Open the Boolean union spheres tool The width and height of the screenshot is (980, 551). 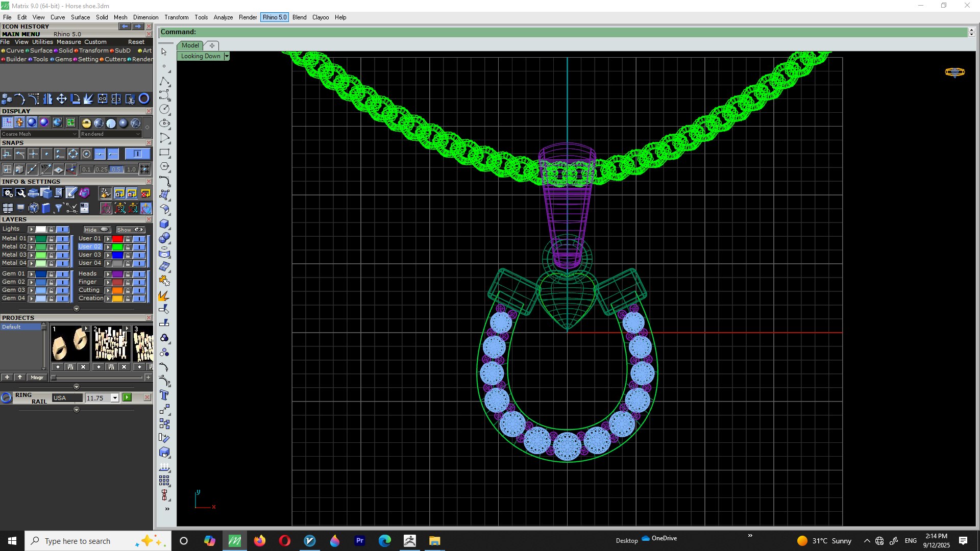pos(164,238)
